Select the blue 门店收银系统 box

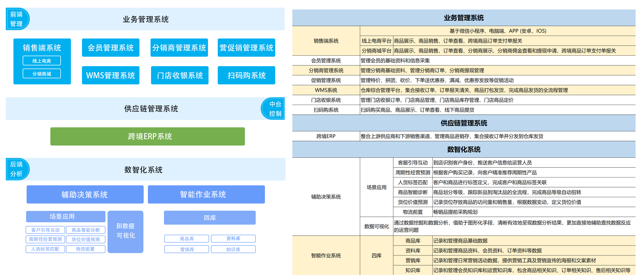(180, 75)
